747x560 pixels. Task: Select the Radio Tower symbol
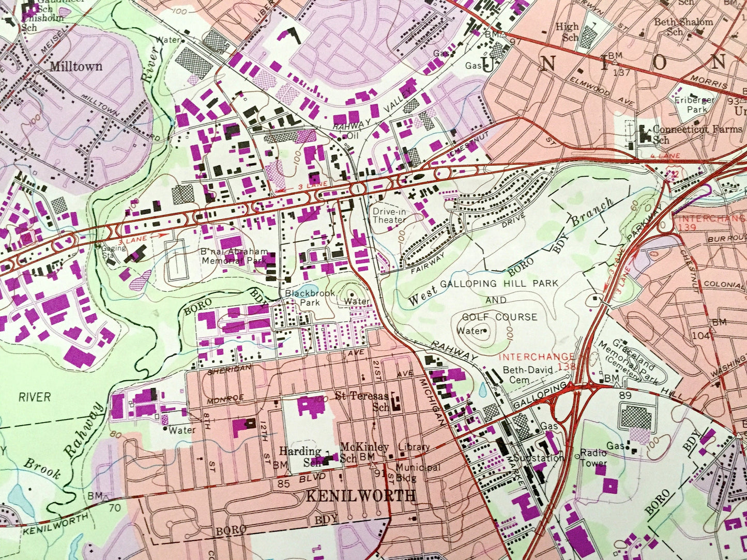point(577,456)
